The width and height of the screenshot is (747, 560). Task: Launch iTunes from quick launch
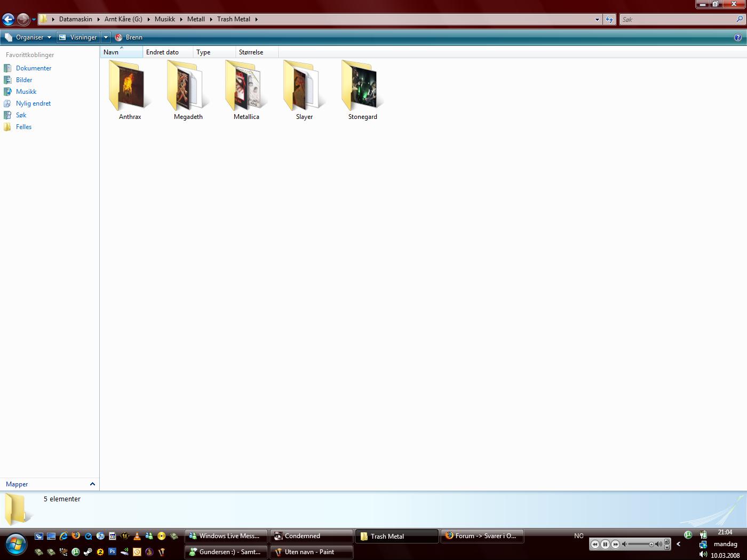click(x=100, y=536)
